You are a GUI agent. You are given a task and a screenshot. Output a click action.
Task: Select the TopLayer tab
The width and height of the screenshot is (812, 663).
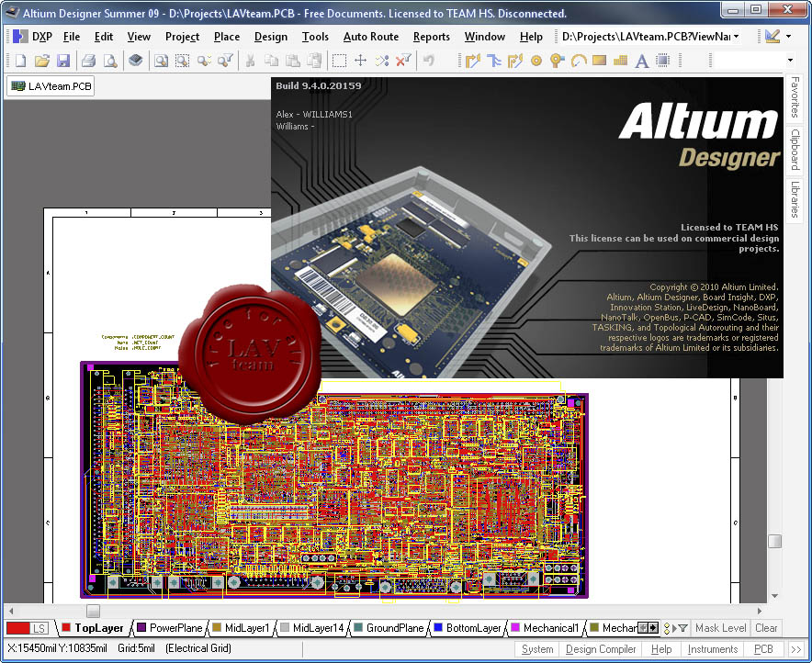[94, 628]
